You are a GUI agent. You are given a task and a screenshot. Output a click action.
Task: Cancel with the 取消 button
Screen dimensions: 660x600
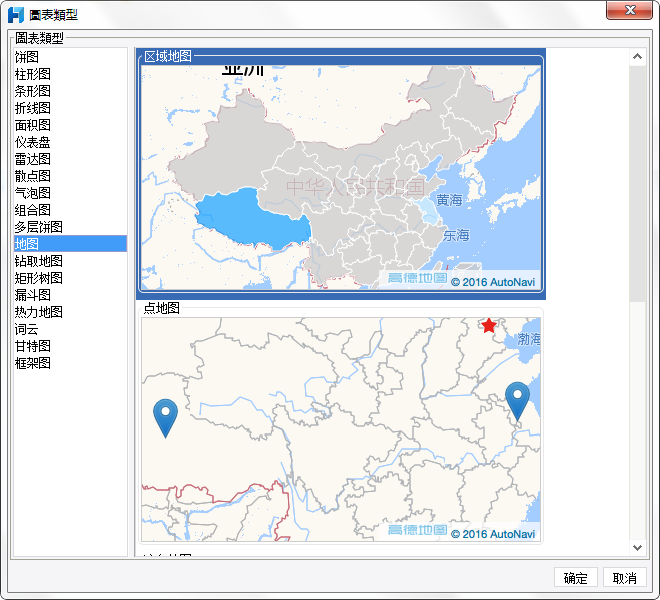coord(624,578)
